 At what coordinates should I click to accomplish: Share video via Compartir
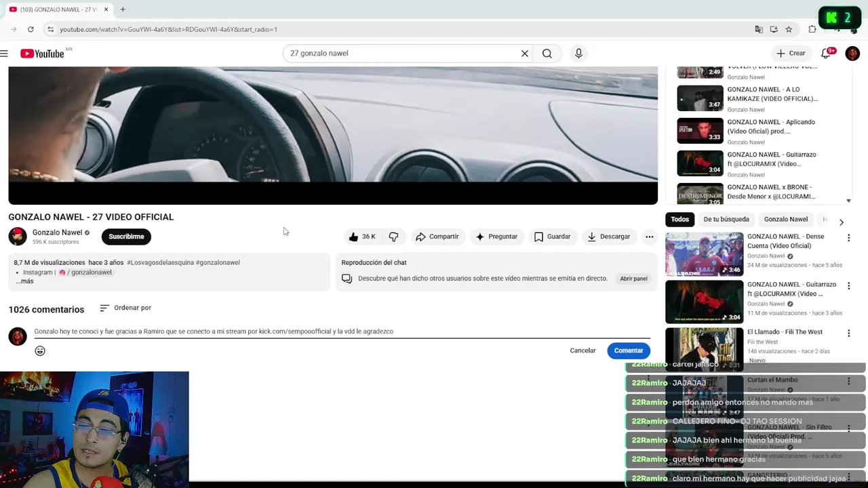[437, 237]
